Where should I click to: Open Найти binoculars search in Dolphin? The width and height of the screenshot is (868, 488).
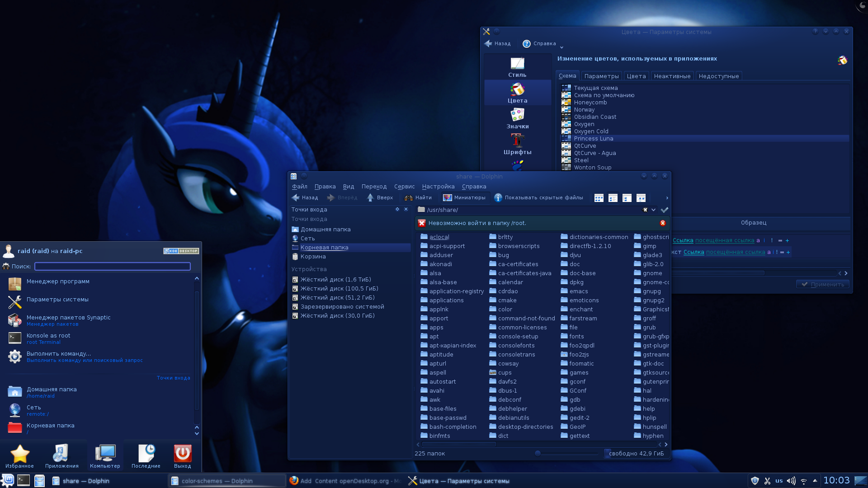click(418, 197)
